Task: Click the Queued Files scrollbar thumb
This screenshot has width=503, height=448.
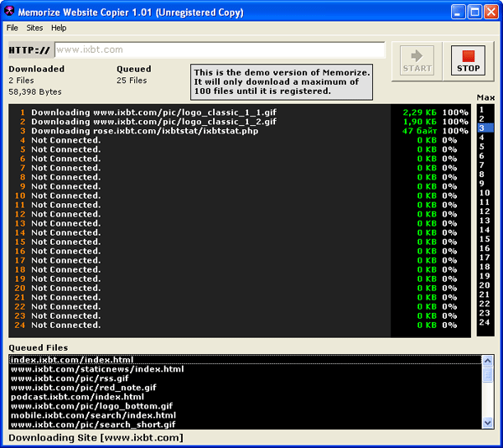Action: pyautogui.click(x=488, y=375)
